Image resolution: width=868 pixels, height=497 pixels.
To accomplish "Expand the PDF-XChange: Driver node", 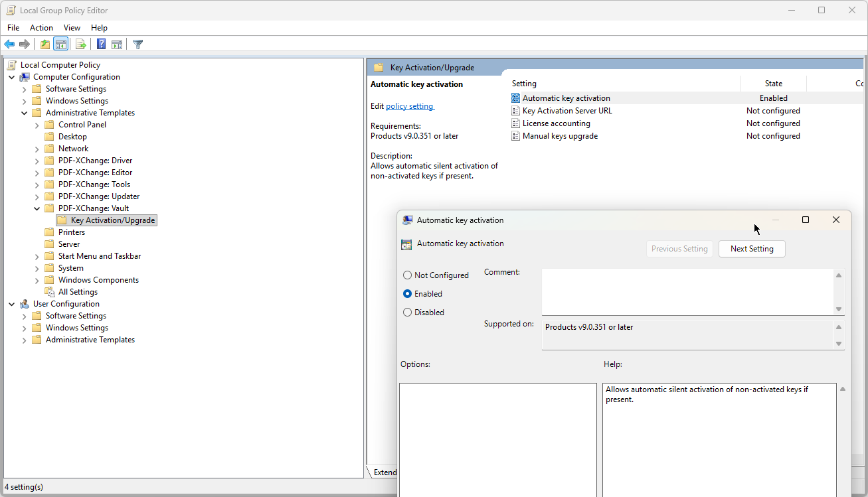I will click(x=37, y=161).
